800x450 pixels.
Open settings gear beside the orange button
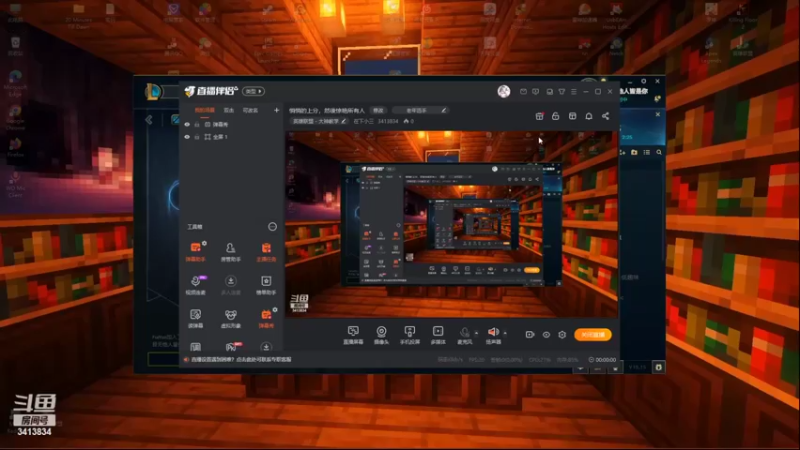562,335
